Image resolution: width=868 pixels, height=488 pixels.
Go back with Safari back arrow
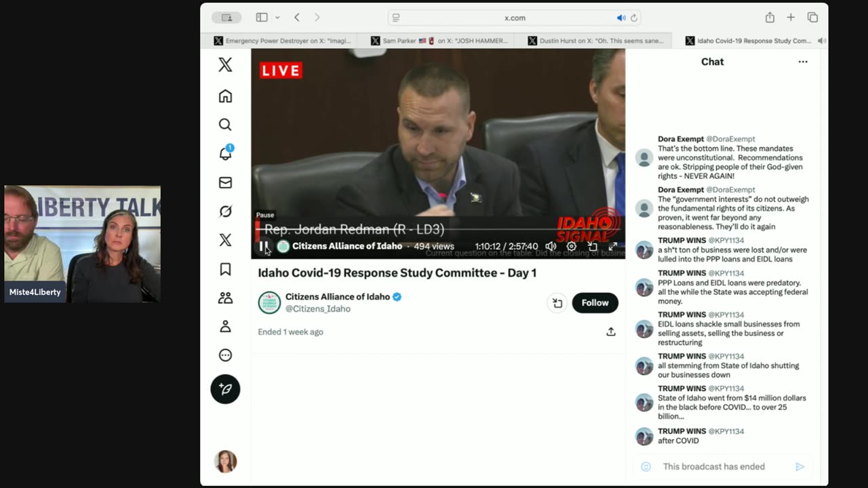(x=297, y=18)
